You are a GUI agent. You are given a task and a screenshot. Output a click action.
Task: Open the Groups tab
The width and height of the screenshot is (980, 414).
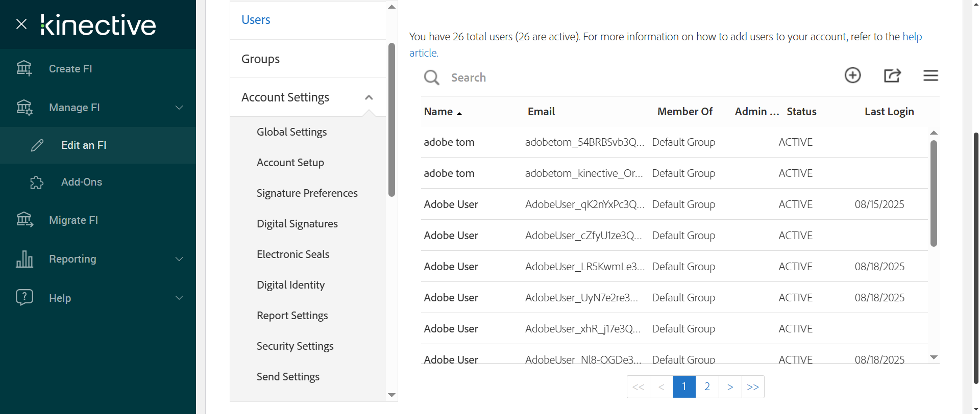(x=260, y=59)
